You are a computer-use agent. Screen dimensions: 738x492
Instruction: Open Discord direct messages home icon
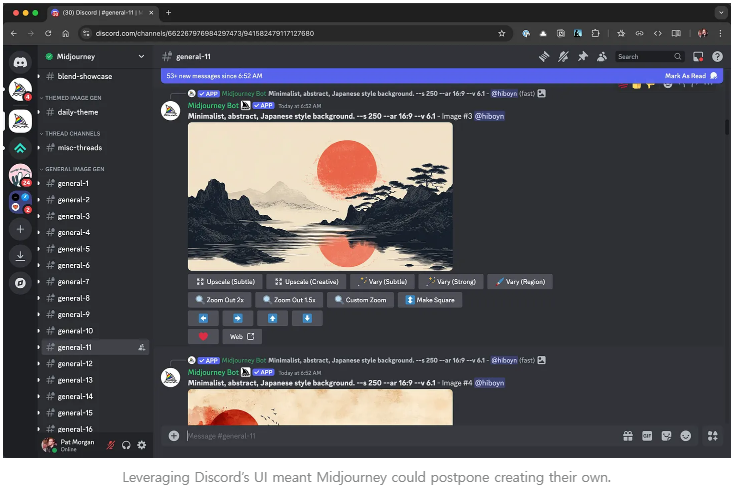(20, 62)
